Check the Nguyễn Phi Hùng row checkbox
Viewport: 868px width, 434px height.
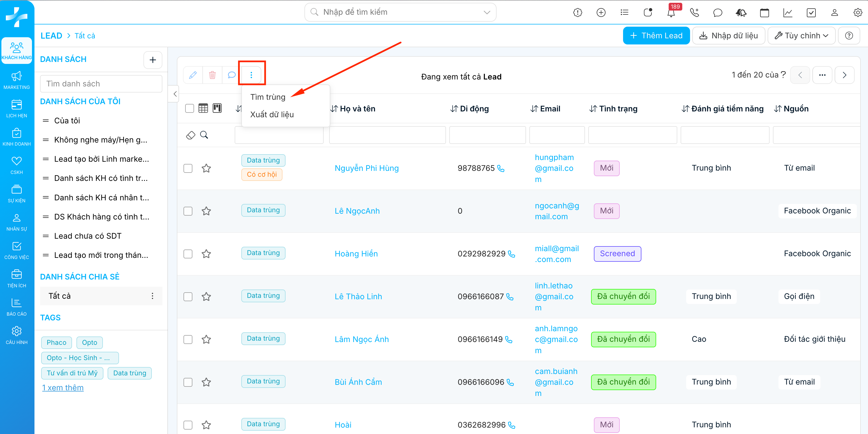(188, 168)
